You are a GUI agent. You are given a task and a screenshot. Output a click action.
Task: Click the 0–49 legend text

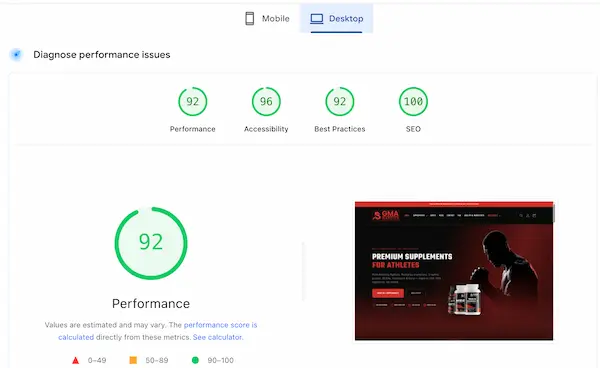click(x=97, y=360)
